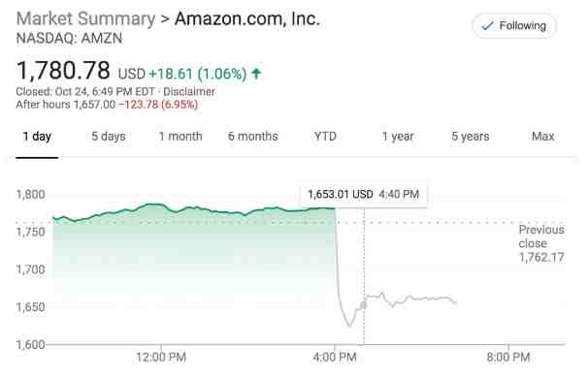Click the green intraday price line
588x377 pixels.
[194, 209]
